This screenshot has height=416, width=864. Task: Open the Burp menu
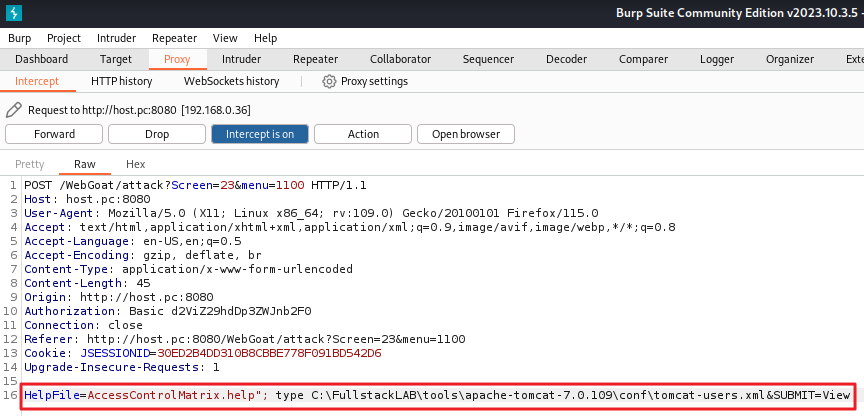pos(20,38)
